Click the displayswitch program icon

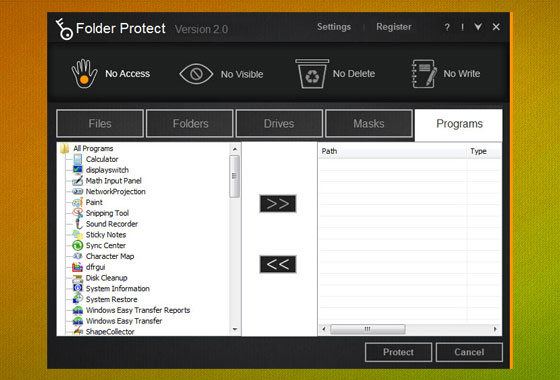78,170
